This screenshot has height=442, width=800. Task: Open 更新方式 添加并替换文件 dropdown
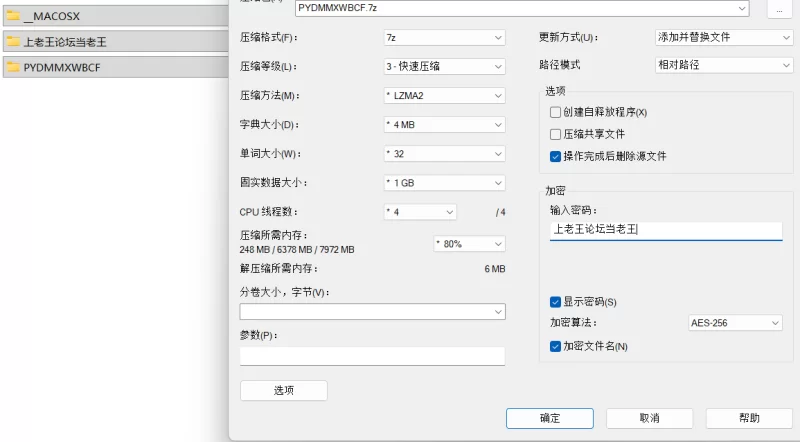click(x=723, y=37)
